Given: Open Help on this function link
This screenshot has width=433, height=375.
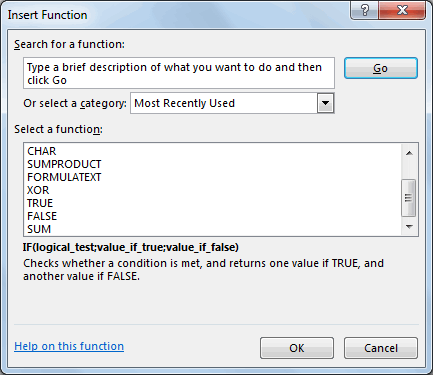Looking at the screenshot, I should [x=69, y=346].
